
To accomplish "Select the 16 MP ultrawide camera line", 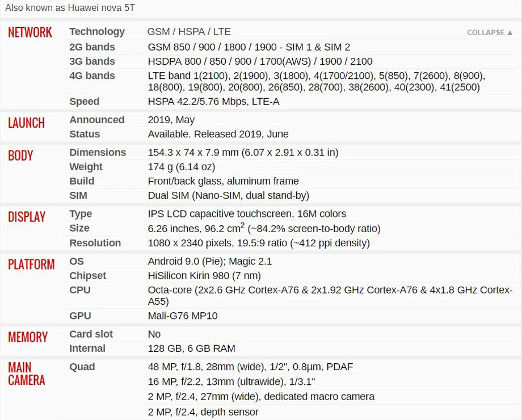I will pyautogui.click(x=231, y=381).
